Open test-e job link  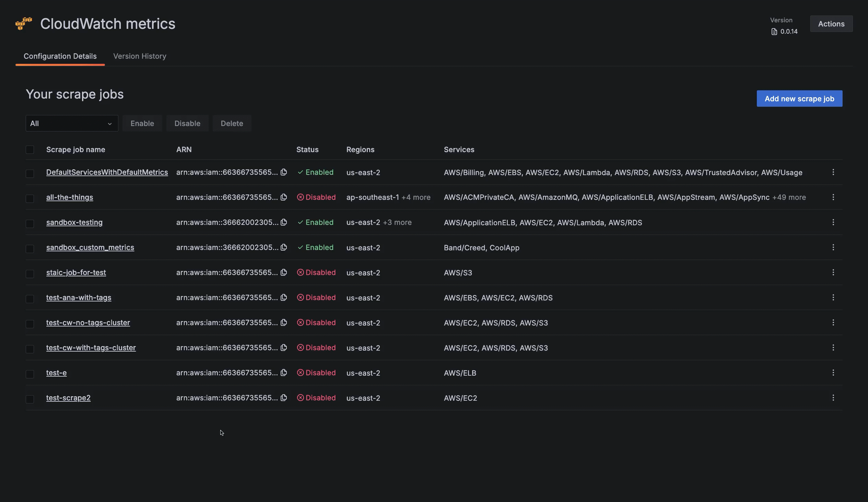point(57,373)
